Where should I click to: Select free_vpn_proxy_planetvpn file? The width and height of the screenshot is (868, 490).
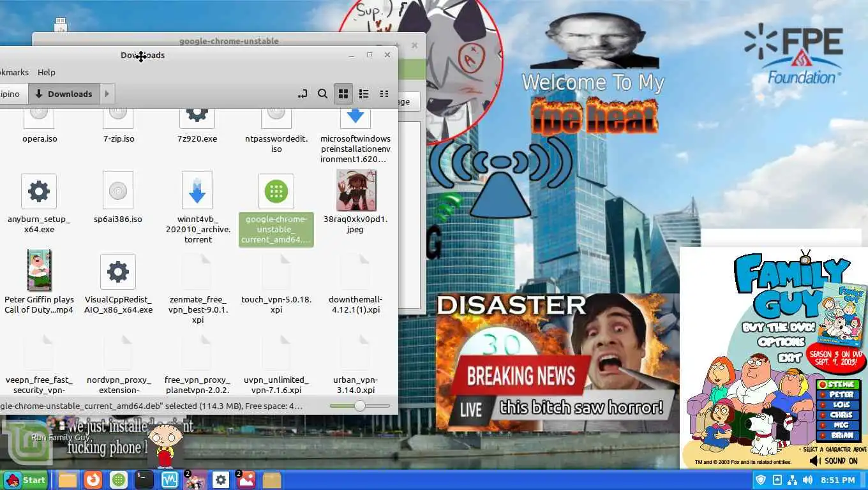pos(197,365)
